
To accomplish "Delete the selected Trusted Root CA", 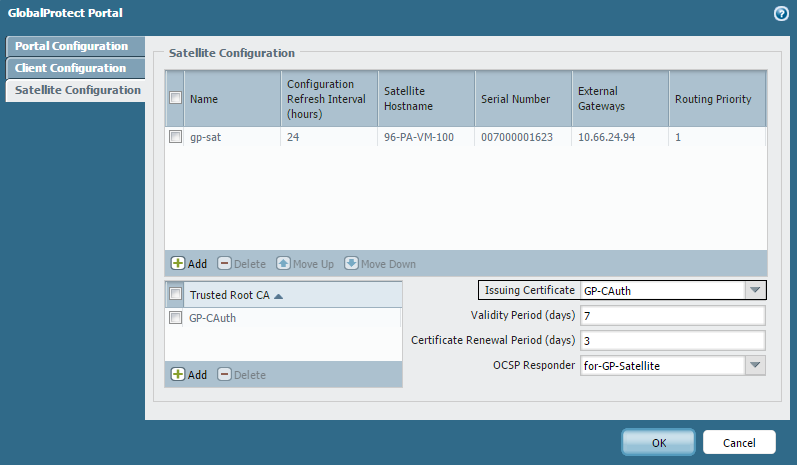I will (x=241, y=375).
